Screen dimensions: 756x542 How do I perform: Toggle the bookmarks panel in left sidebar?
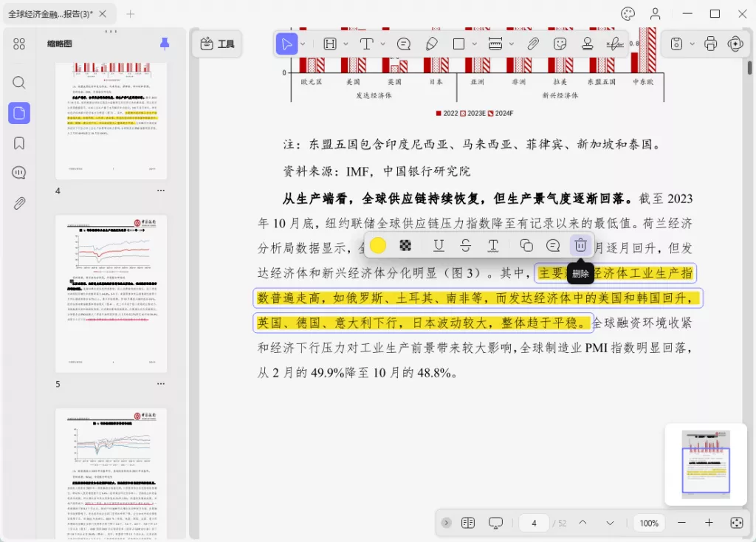(x=19, y=143)
